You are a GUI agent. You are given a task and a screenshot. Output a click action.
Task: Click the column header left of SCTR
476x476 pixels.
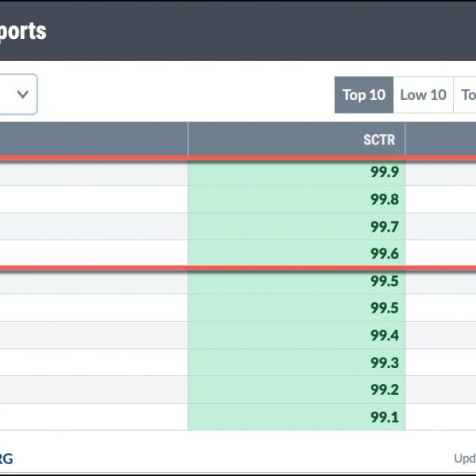click(x=94, y=140)
